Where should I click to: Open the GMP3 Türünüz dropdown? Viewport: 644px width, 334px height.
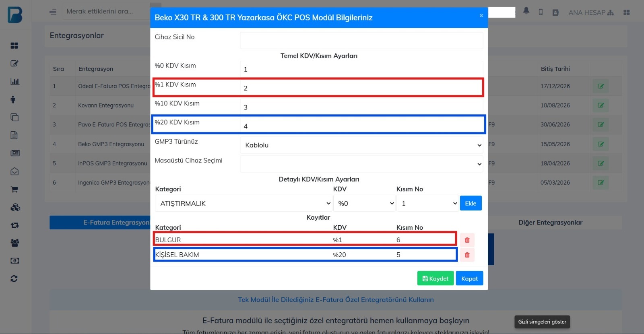(x=361, y=145)
